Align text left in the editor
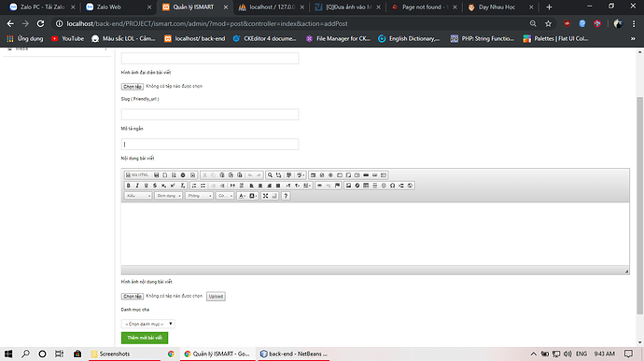The image size is (644, 361). pos(251,186)
